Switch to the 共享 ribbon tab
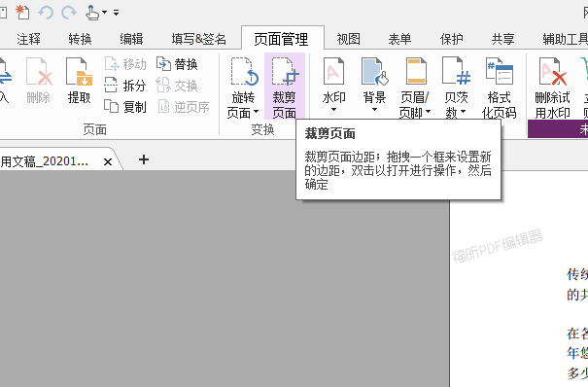 [x=502, y=39]
